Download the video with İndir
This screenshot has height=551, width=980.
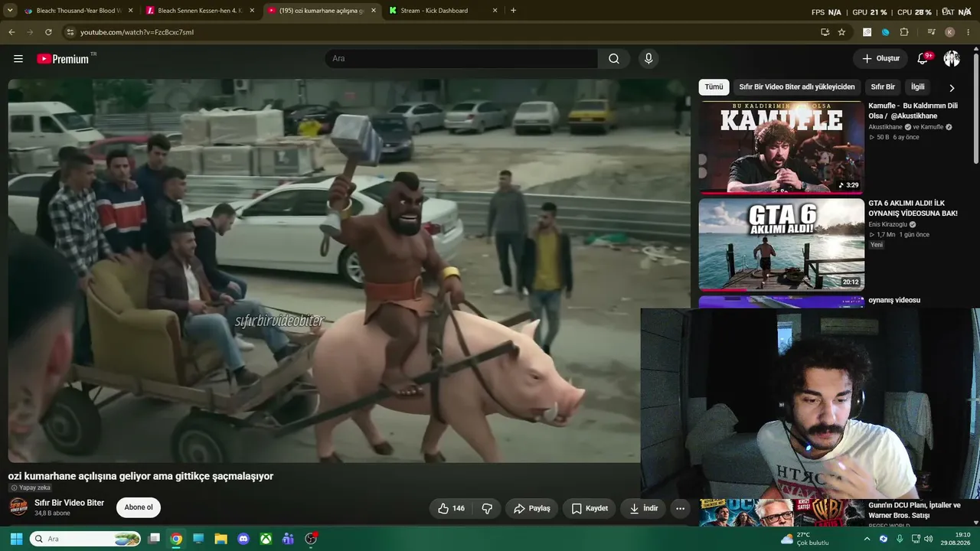[x=643, y=508]
